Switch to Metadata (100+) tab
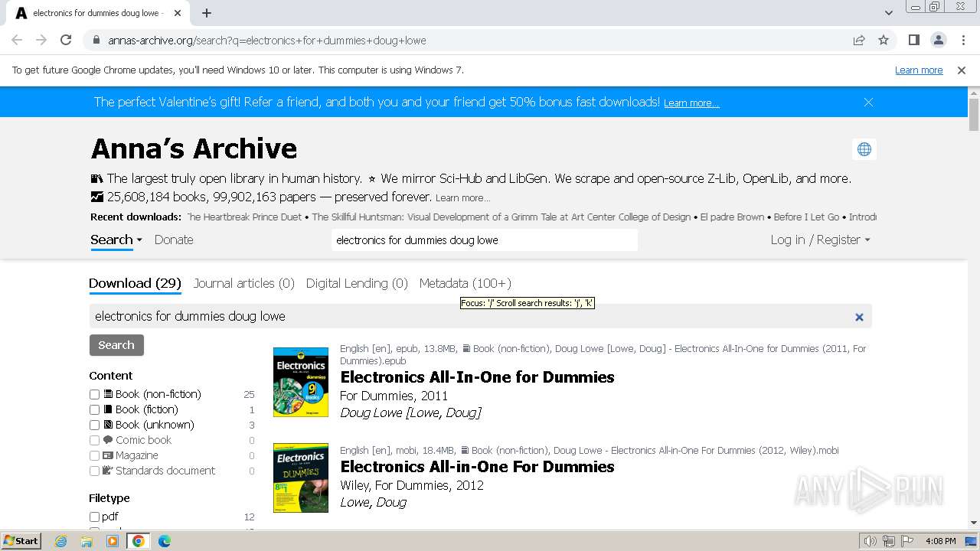Viewport: 980px width, 551px height. click(465, 283)
